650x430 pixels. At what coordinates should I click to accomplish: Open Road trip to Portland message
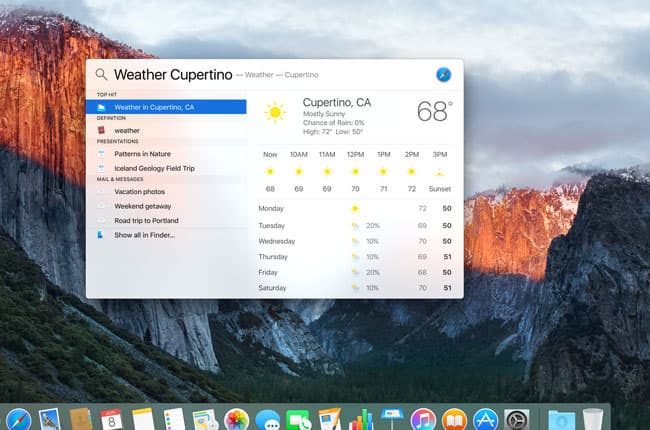click(x=166, y=221)
